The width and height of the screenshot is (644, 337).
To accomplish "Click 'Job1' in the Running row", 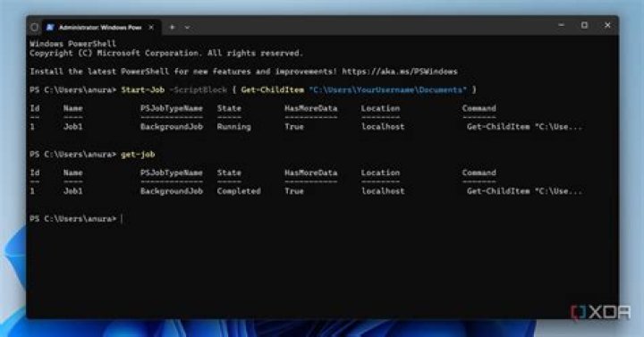I will coord(73,127).
